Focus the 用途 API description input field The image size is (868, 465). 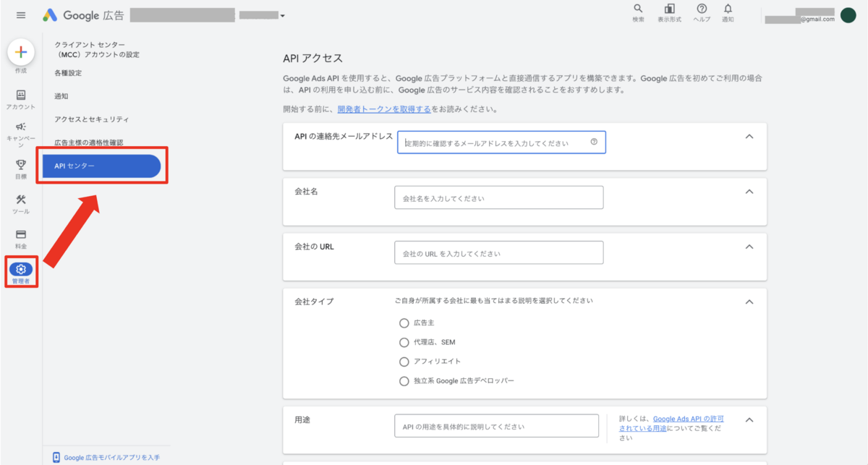point(496,426)
